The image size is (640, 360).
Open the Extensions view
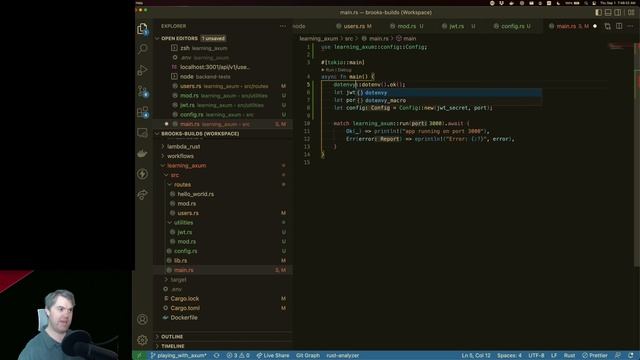tap(142, 112)
